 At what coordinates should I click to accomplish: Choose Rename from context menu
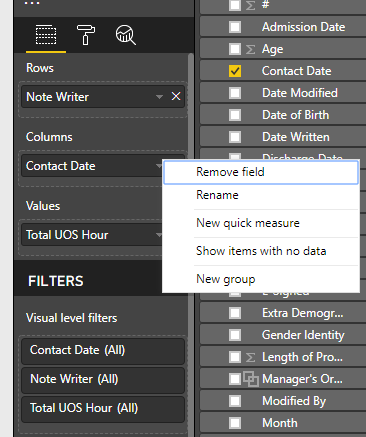pos(261,195)
